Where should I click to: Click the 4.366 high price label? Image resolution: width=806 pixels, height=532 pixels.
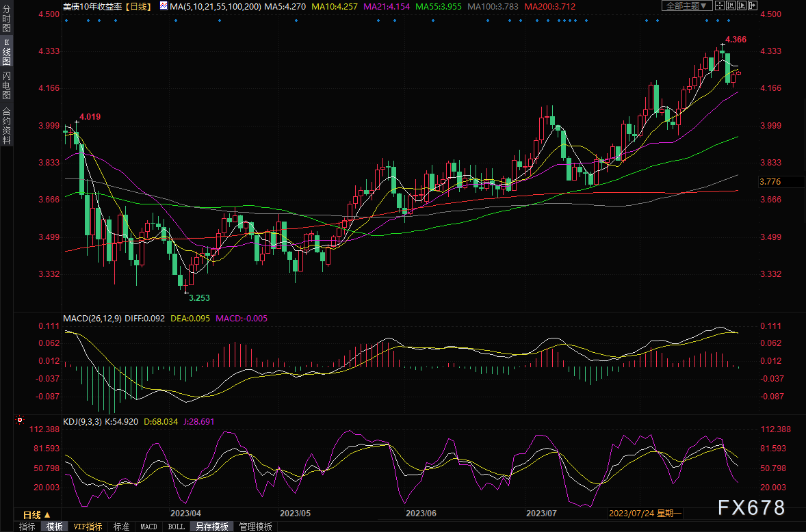[x=736, y=40]
